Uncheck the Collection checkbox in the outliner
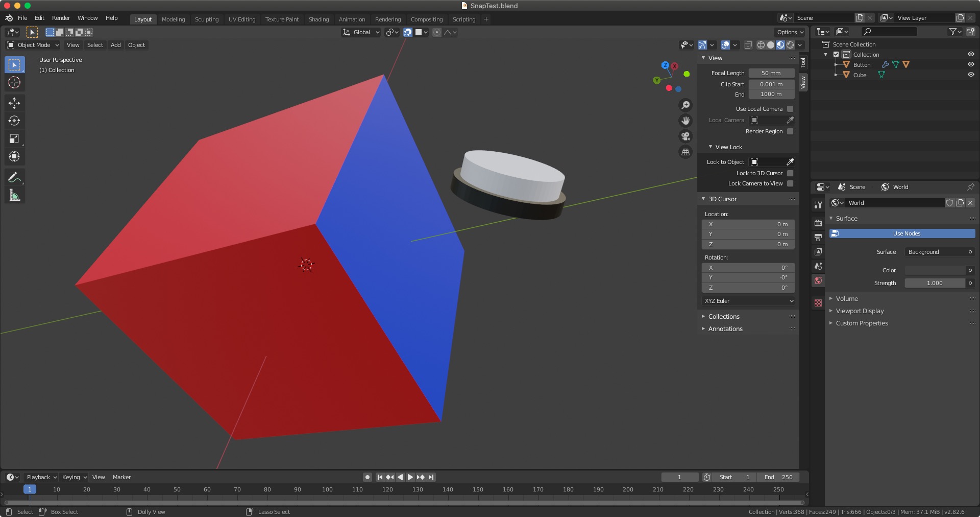980x517 pixels. point(835,54)
